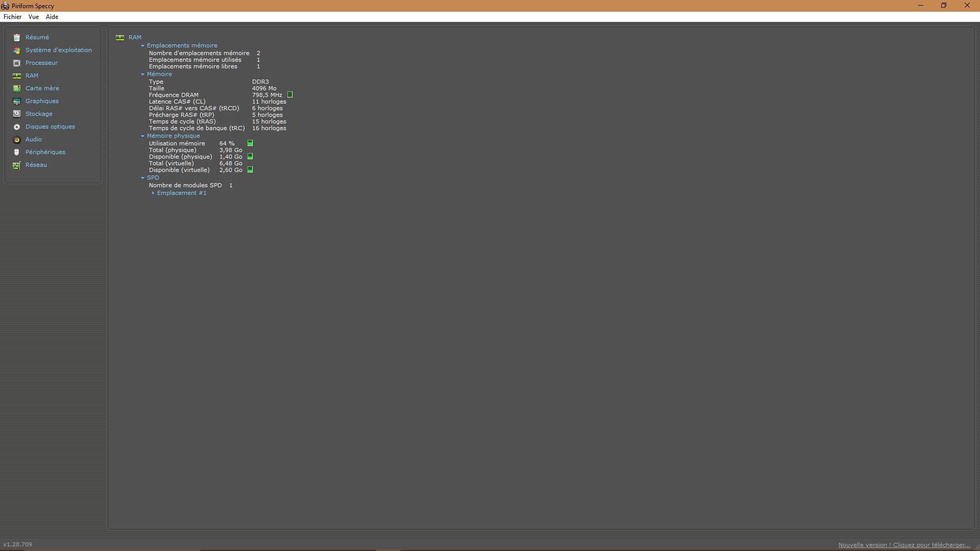The height and width of the screenshot is (551, 980).
Task: Expand the Emplacement #1 node
Action: [153, 193]
